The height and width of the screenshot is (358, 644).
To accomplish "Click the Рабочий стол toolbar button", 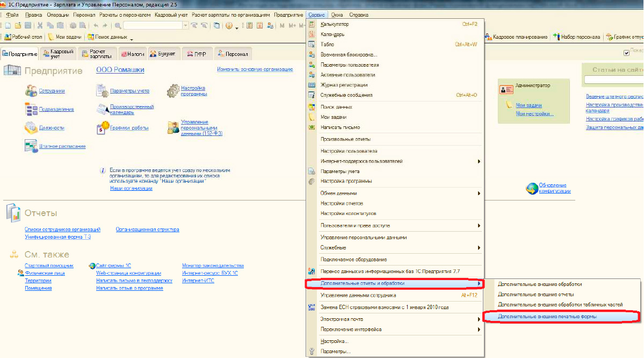I will (24, 37).
